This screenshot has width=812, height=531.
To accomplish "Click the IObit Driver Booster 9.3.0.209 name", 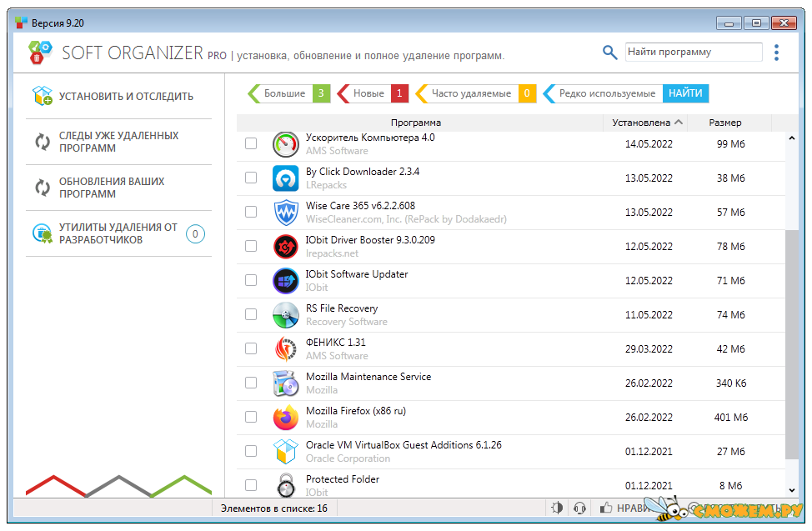I will 370,240.
